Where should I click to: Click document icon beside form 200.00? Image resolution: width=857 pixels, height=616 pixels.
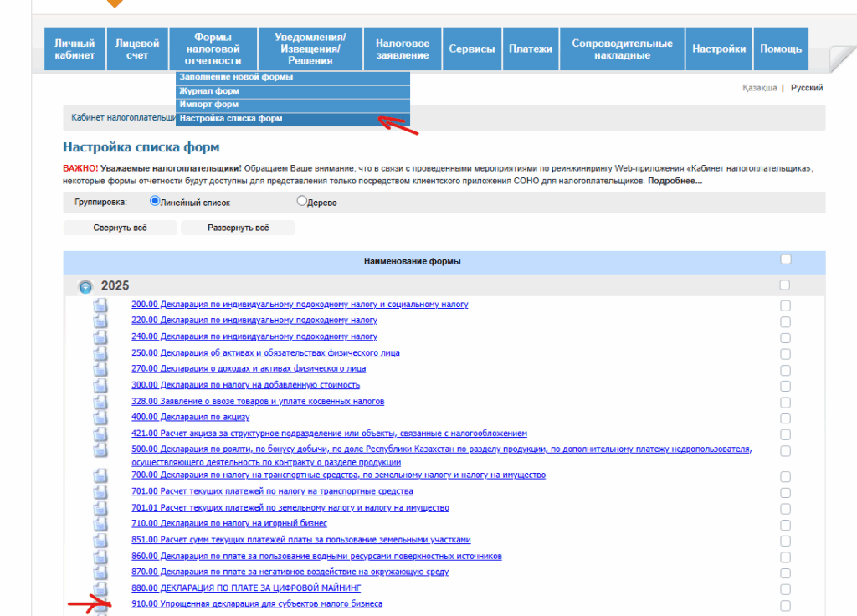coord(100,305)
